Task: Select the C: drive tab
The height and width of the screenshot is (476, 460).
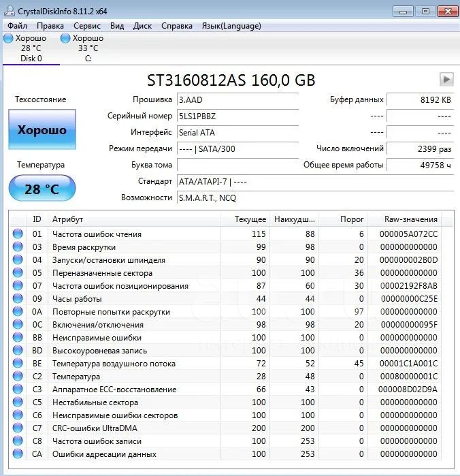Action: (88, 48)
